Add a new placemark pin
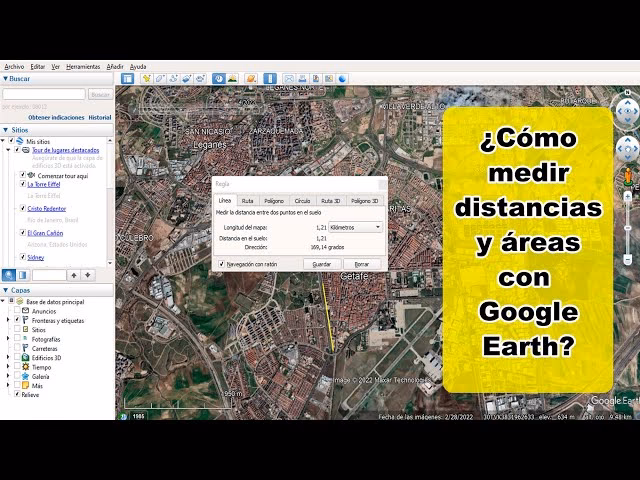 [146, 79]
